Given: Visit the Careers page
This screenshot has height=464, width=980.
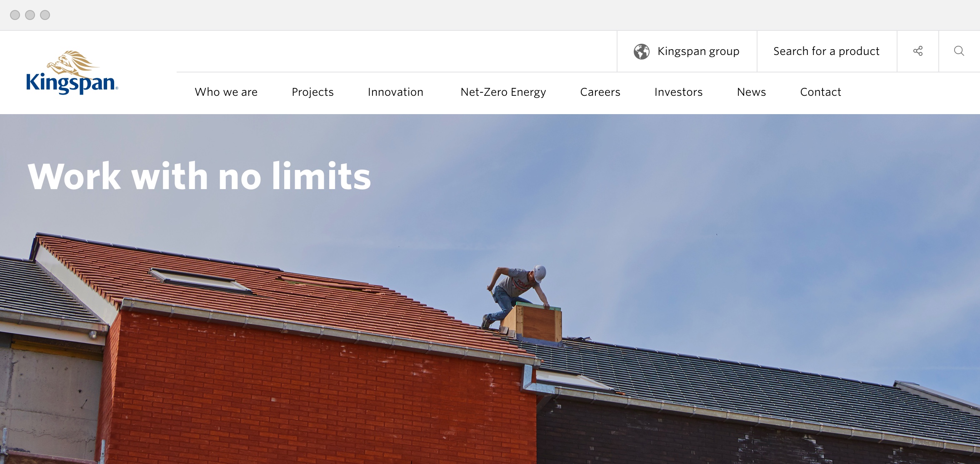Looking at the screenshot, I should point(600,92).
